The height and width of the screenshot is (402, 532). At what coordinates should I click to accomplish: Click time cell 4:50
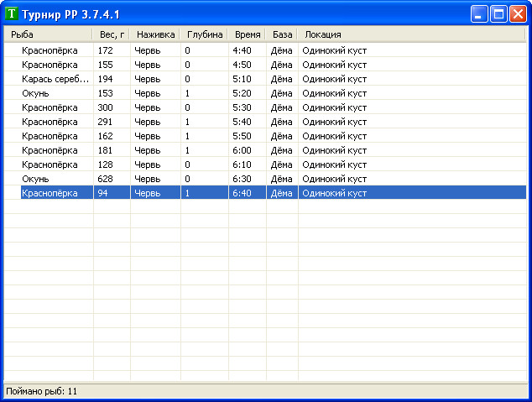[242, 65]
